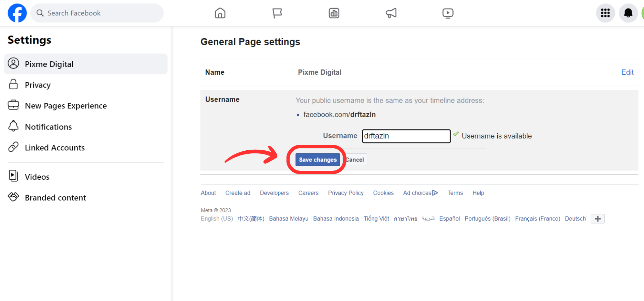Open the nine-dot menu grid icon

click(605, 13)
